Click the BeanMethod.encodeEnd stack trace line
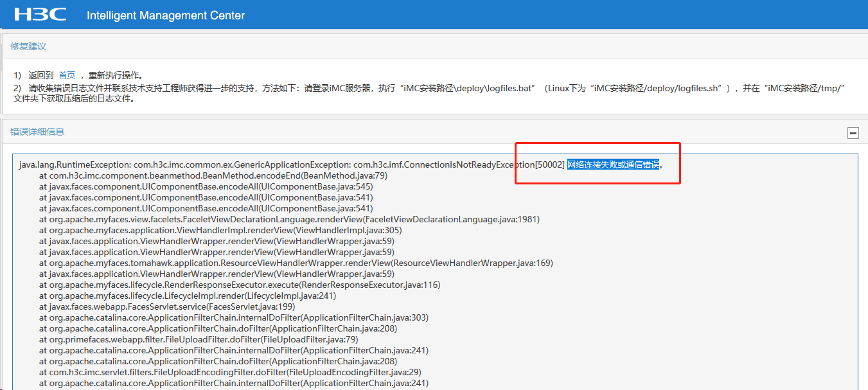 tap(213, 175)
